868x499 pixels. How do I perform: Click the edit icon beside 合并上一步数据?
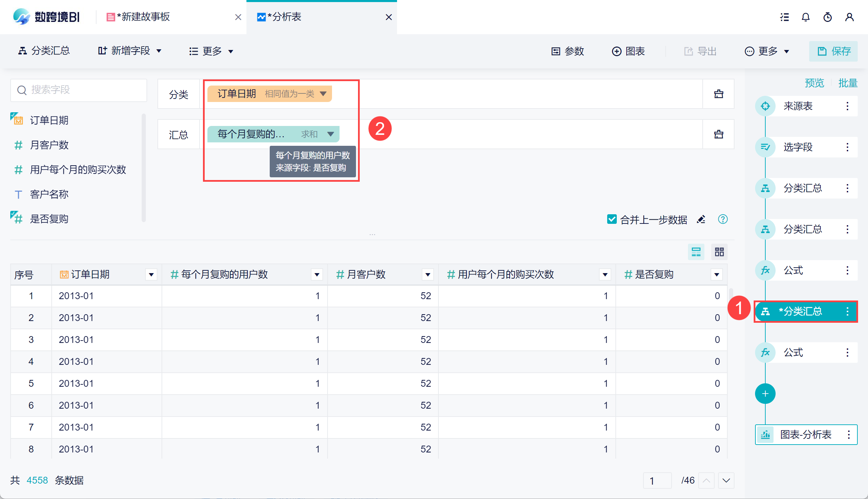tap(701, 219)
